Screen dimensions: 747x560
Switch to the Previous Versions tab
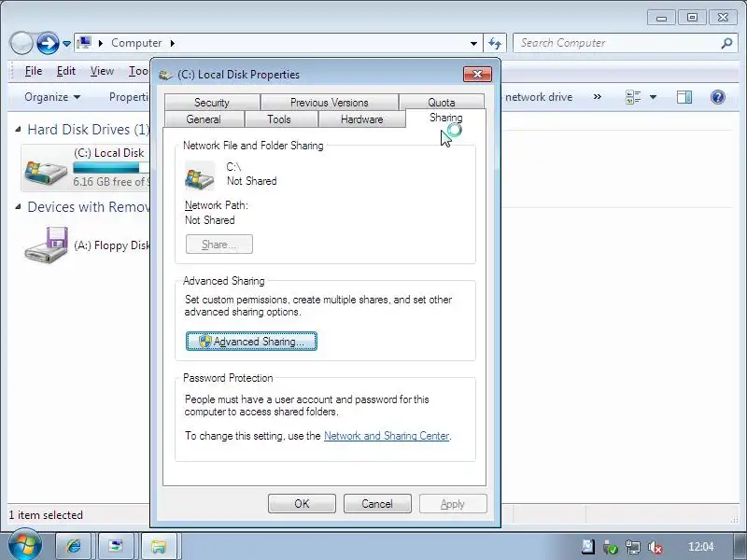pyautogui.click(x=330, y=103)
